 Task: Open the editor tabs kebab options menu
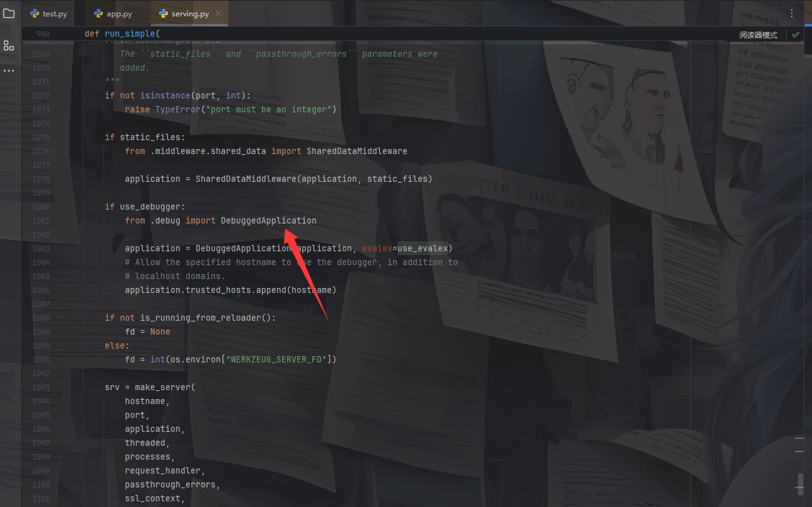(792, 13)
